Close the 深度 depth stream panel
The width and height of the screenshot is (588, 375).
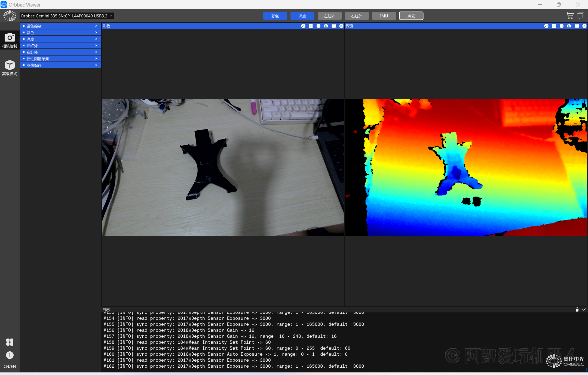click(x=584, y=26)
